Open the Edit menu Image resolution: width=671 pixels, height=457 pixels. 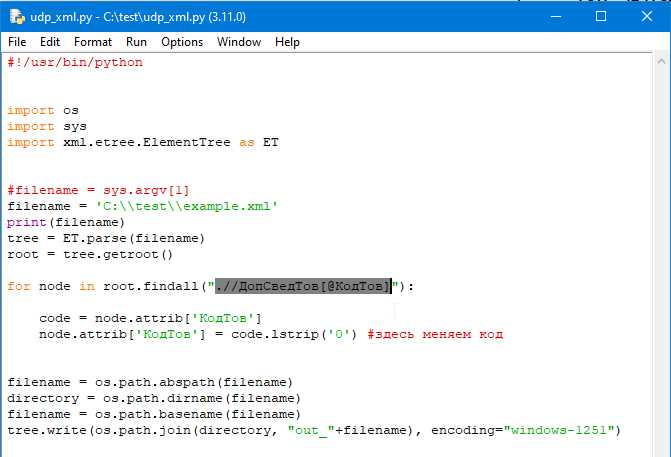[x=50, y=42]
